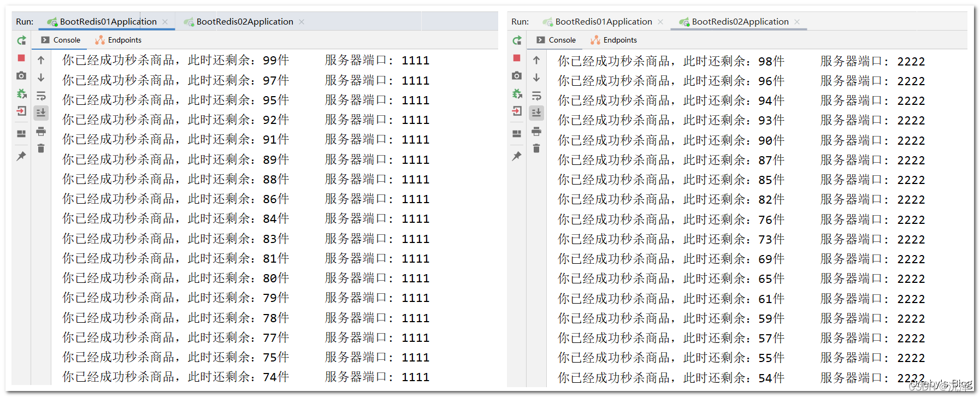980x397 pixels.
Task: Rerun application in the port 1111 panel
Action: point(21,40)
